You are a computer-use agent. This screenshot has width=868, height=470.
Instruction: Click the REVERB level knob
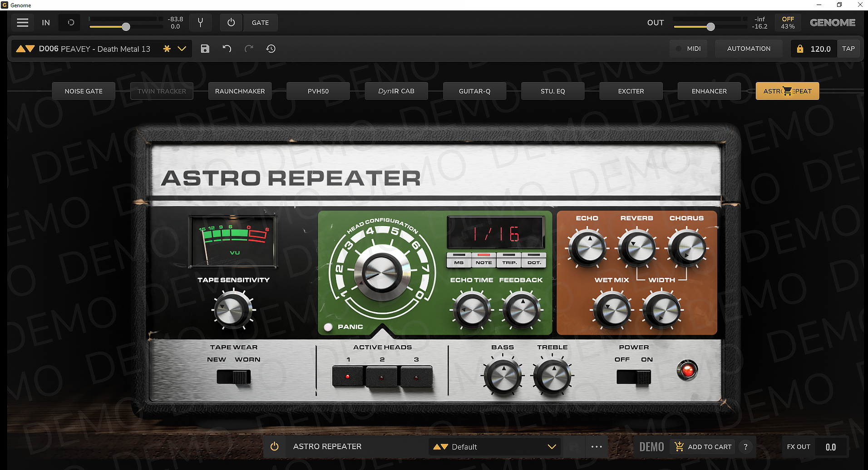637,248
